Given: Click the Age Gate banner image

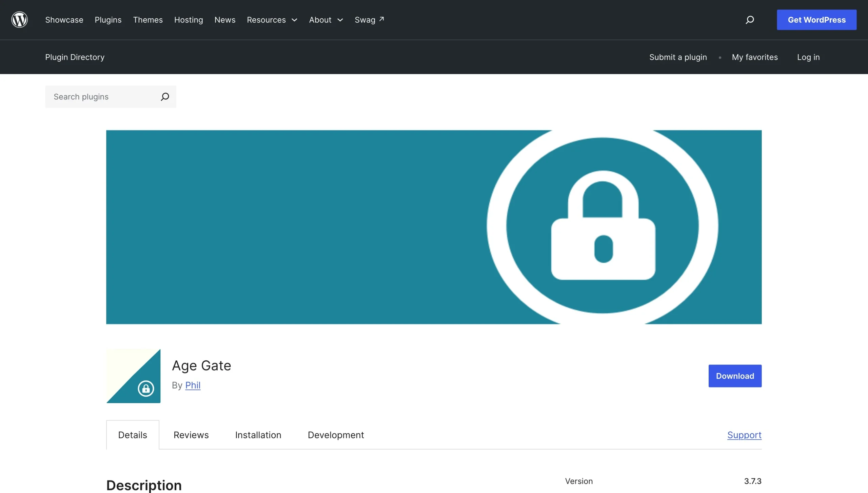Looking at the screenshot, I should click(434, 227).
